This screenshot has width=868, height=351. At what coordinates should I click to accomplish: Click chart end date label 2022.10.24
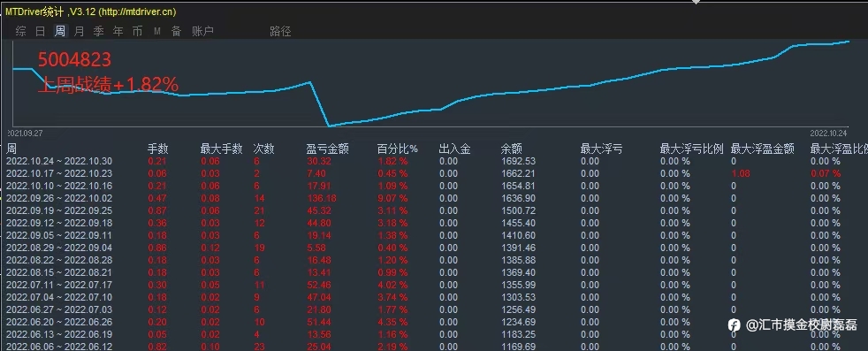pyautogui.click(x=829, y=134)
